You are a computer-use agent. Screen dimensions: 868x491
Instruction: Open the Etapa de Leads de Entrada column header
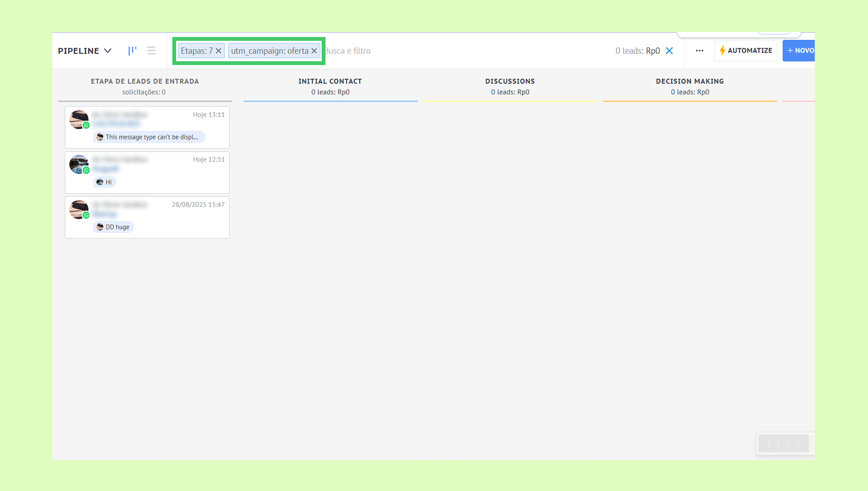click(x=145, y=81)
